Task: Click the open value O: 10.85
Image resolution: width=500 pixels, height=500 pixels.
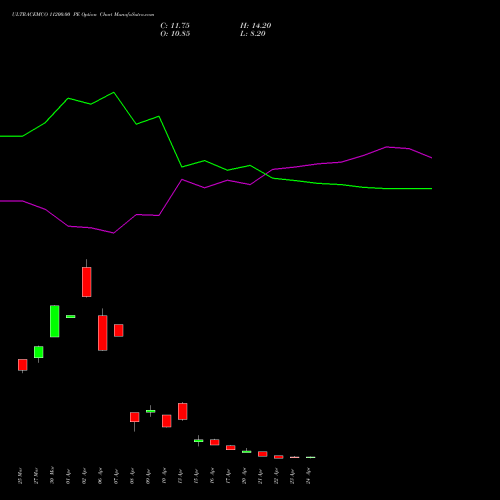Action: tap(175, 34)
